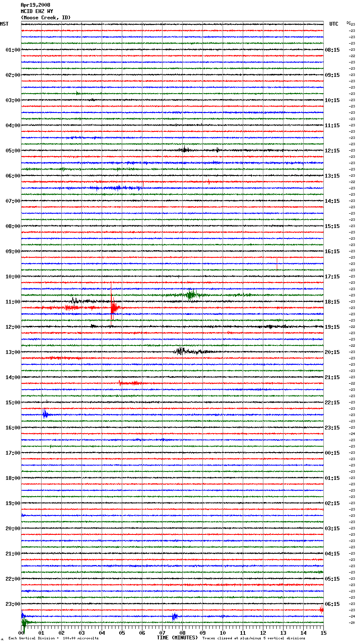This screenshot has height=644, width=357.
Task: Click the 03:00 MST time label
Action: [x=13, y=100]
